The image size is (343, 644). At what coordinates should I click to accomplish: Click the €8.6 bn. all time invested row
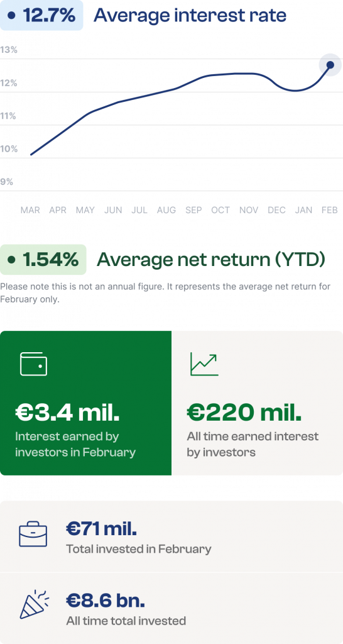coord(171,608)
